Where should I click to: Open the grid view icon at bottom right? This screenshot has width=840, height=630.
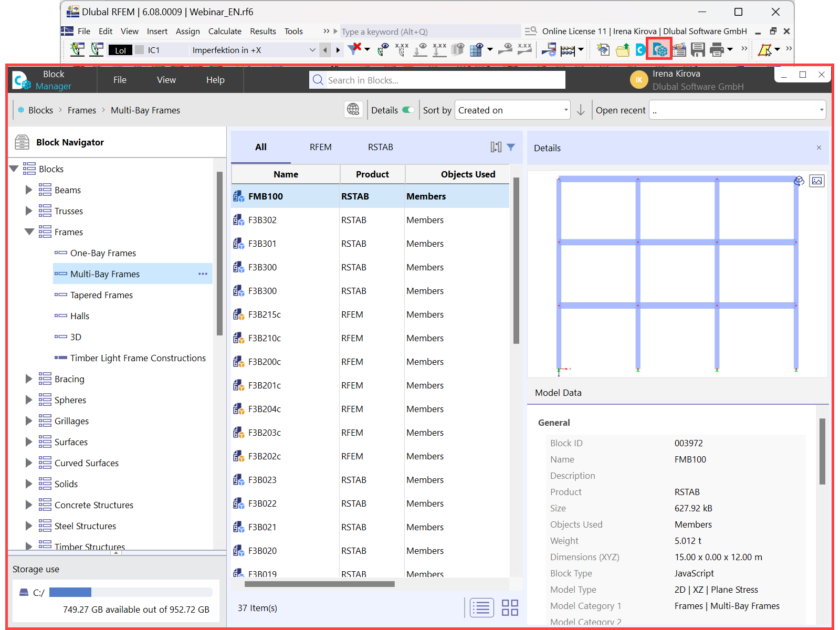pyautogui.click(x=509, y=607)
